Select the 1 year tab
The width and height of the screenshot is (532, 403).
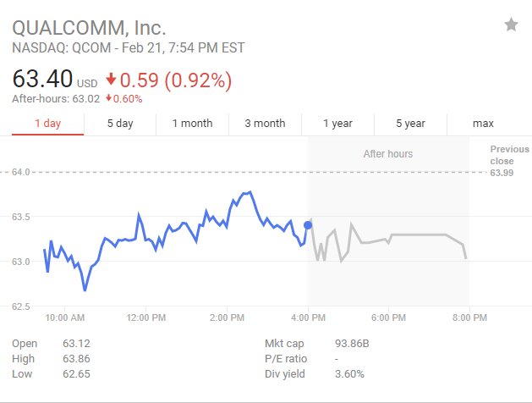coord(337,124)
